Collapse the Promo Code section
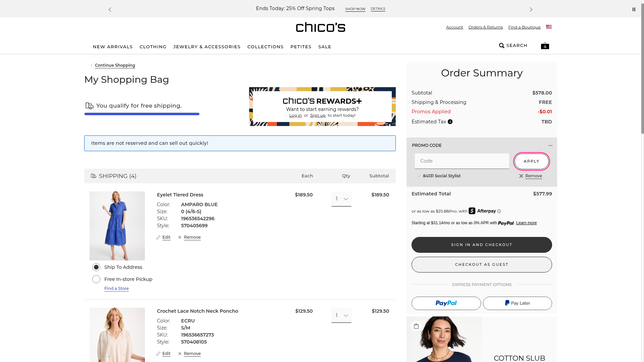Viewport: 644px width, 362px height. click(x=550, y=145)
